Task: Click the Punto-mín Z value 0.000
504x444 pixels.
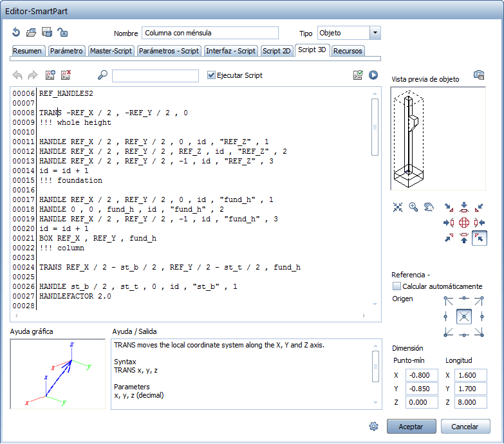Action: pyautogui.click(x=422, y=402)
